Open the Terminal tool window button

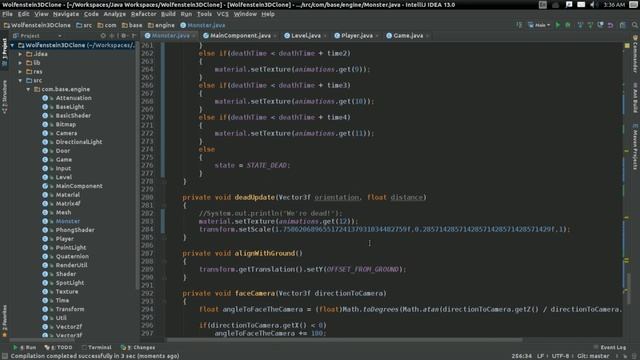(96, 347)
